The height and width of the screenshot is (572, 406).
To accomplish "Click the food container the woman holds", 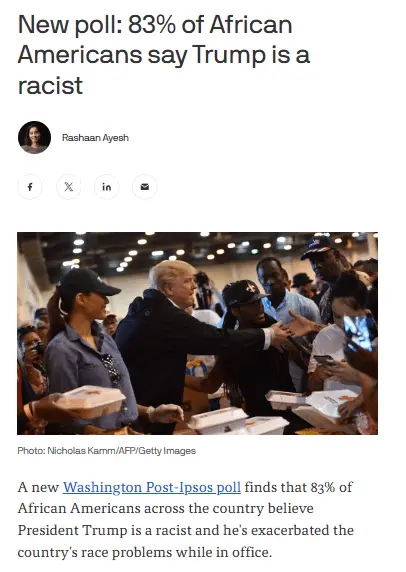I will [90, 401].
